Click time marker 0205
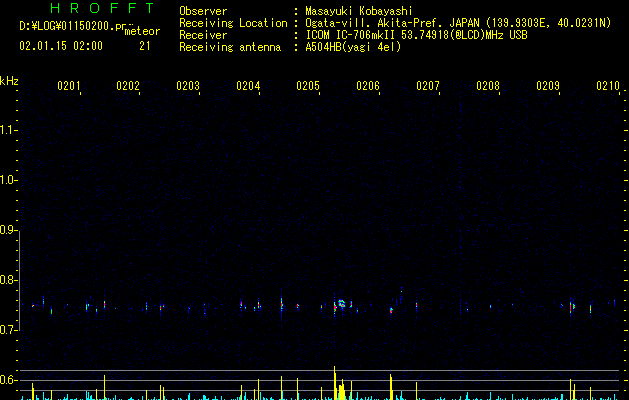 click(308, 85)
